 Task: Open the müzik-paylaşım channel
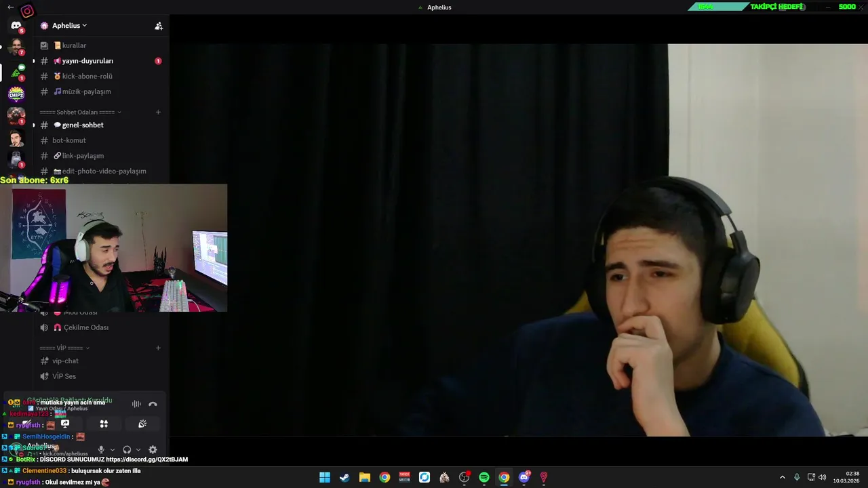102,91
